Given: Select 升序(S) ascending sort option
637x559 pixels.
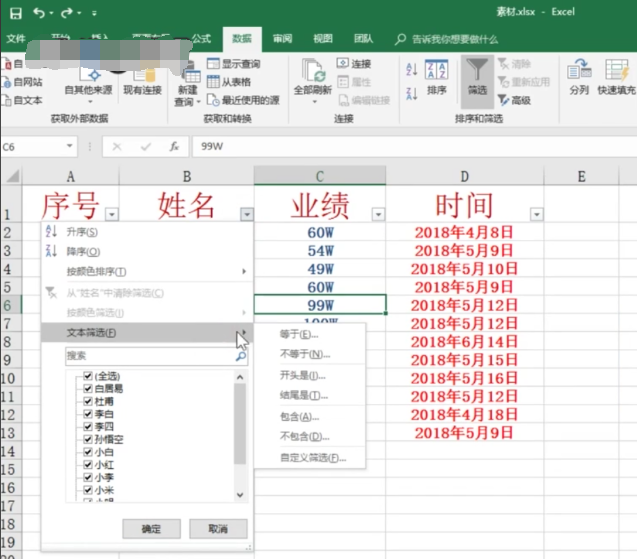Looking at the screenshot, I should click(82, 232).
